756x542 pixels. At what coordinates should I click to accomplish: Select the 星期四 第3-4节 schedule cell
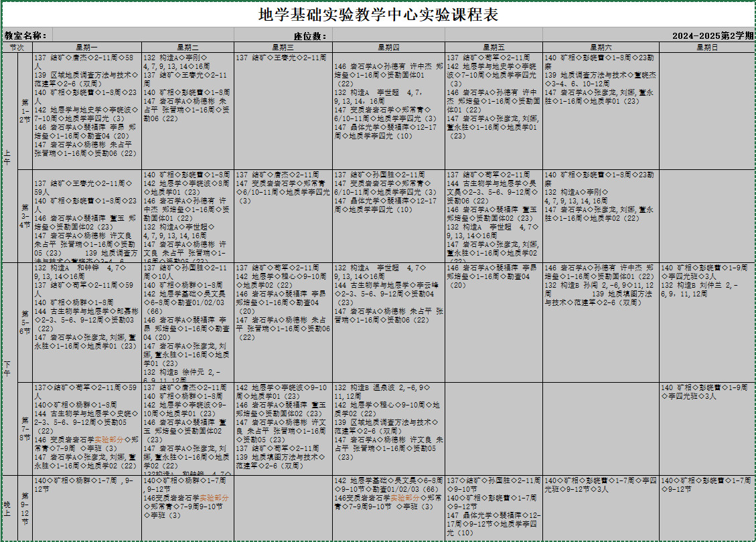[x=388, y=216]
